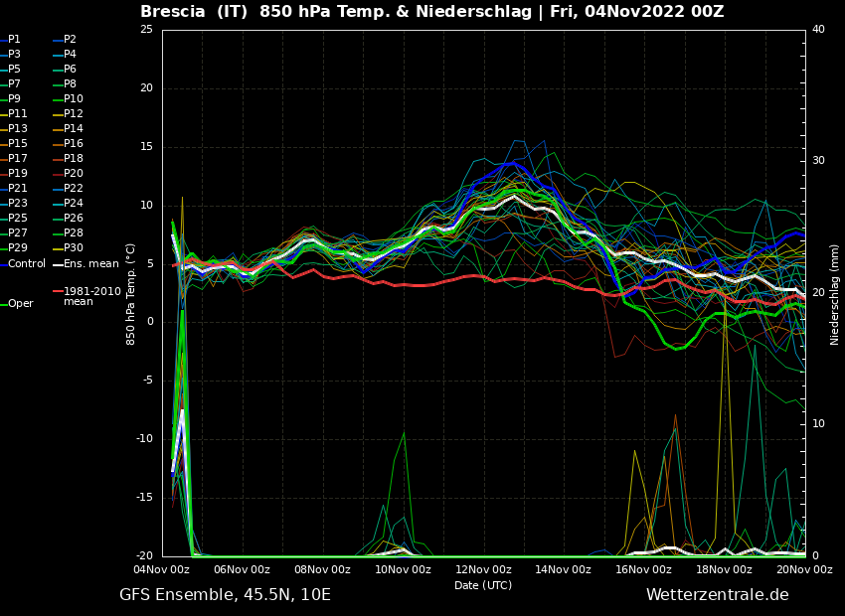
Task: Select the P29 legend label
Action: [x=17, y=247]
